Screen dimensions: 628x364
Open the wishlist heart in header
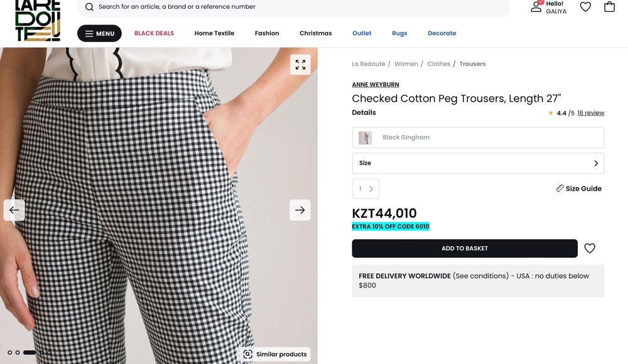point(585,7)
